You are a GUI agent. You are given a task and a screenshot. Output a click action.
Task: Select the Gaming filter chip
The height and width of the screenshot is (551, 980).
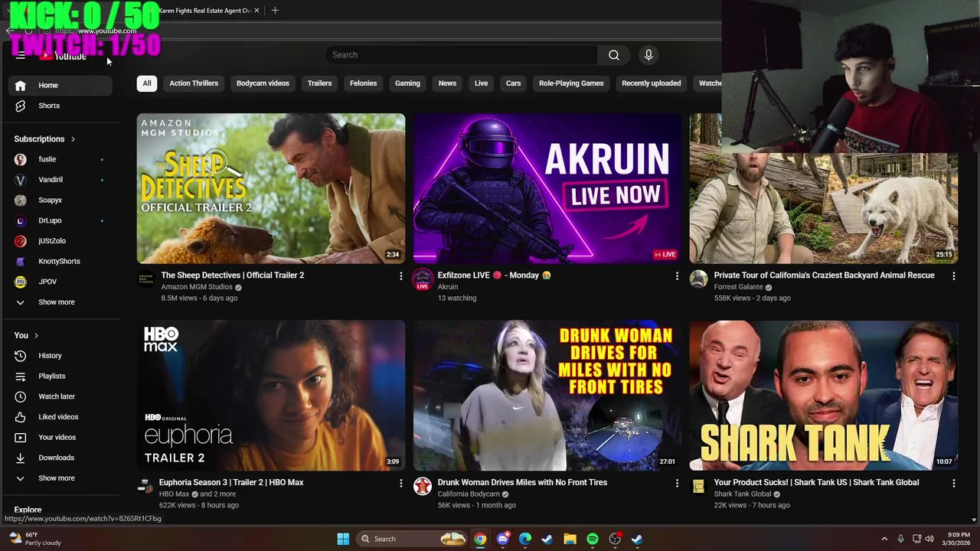(x=407, y=83)
